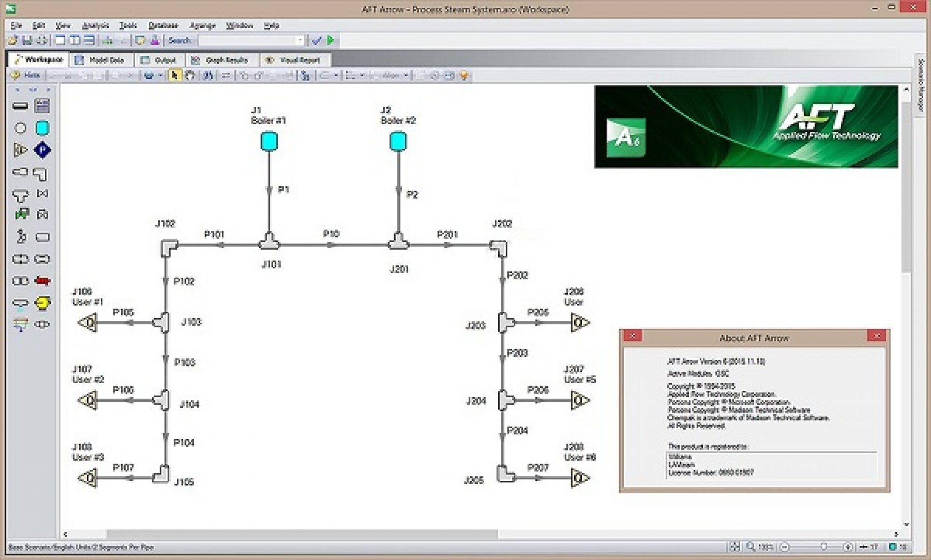Select the Valve junction tool
The height and width of the screenshot is (560, 931).
pyautogui.click(x=42, y=195)
